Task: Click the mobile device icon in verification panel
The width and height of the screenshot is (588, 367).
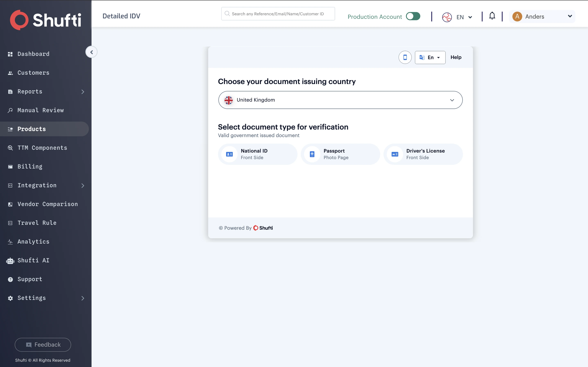Action: click(x=405, y=57)
